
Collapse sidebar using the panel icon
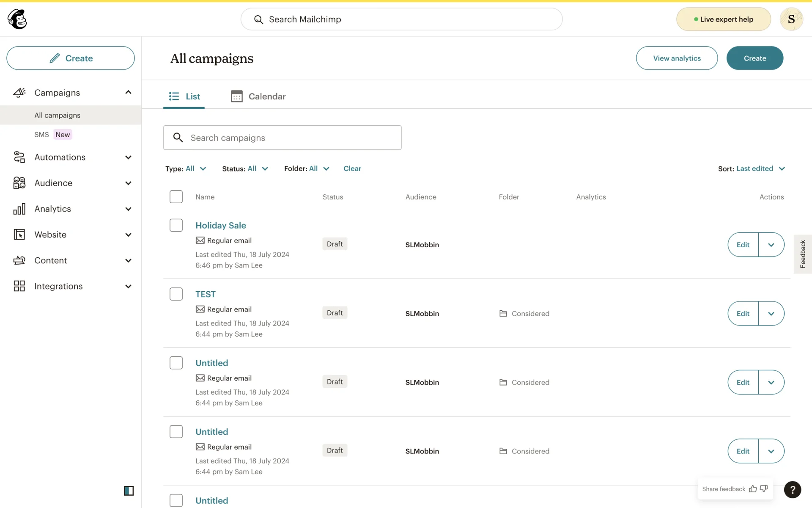pos(129,491)
